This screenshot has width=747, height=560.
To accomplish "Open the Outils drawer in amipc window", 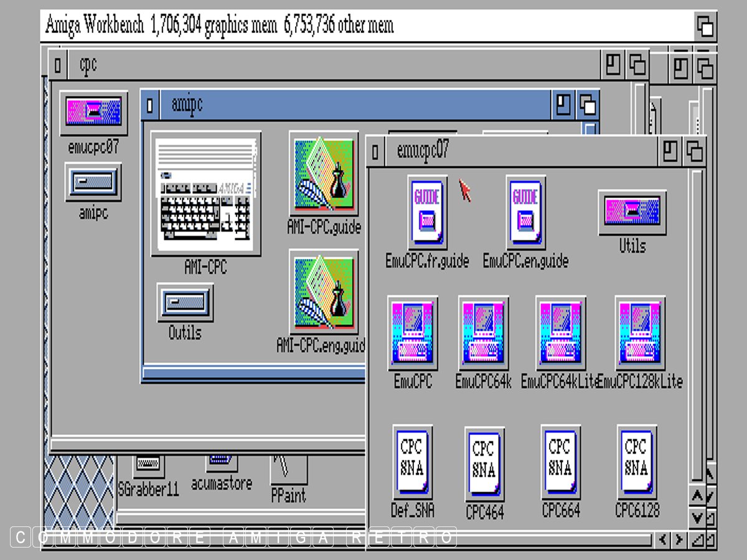I will coord(185,303).
